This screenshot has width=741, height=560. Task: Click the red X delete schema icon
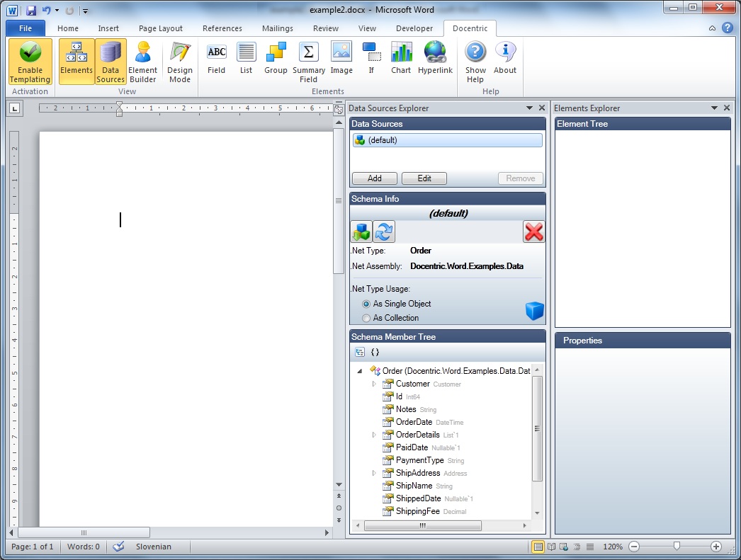pyautogui.click(x=533, y=232)
